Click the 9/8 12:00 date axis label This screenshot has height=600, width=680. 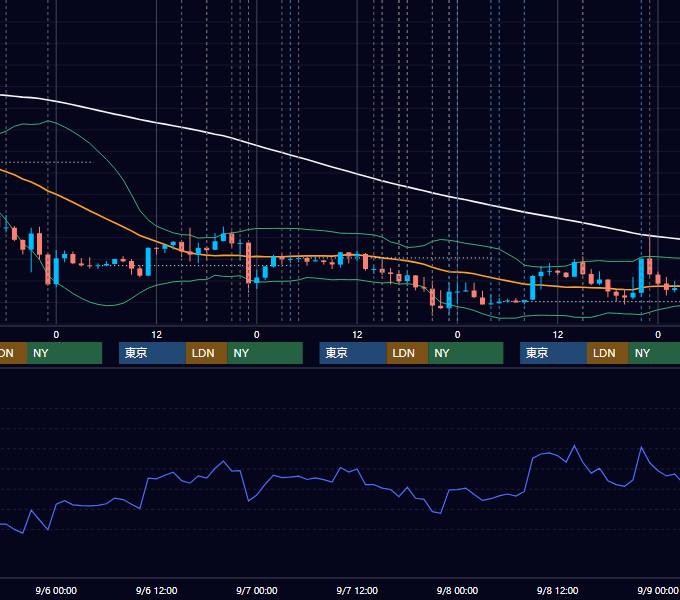click(x=558, y=590)
